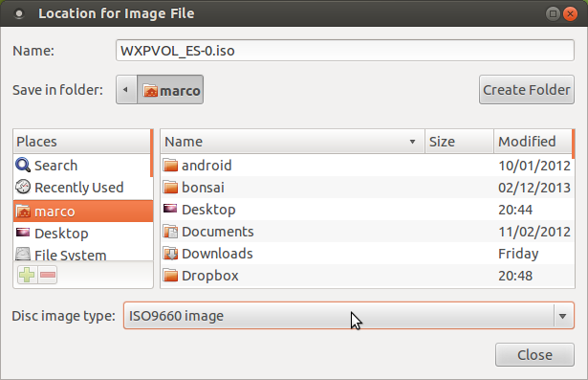Image resolution: width=588 pixels, height=380 pixels.
Task: Click the green plus add-bookmark icon
Action: point(27,276)
